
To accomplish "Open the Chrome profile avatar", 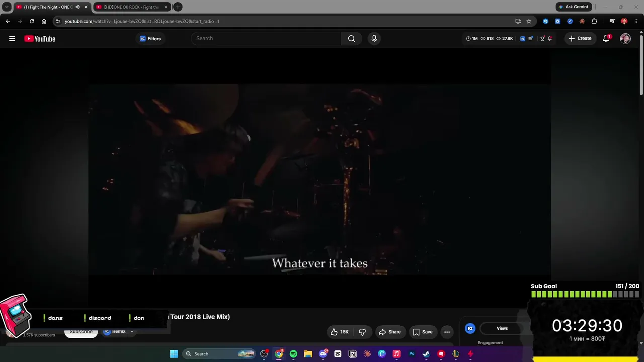I will [x=624, y=21].
